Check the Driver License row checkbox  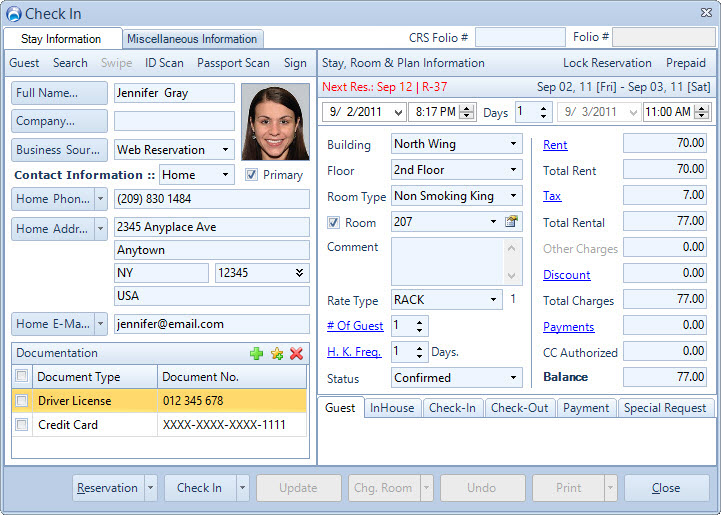tap(21, 401)
